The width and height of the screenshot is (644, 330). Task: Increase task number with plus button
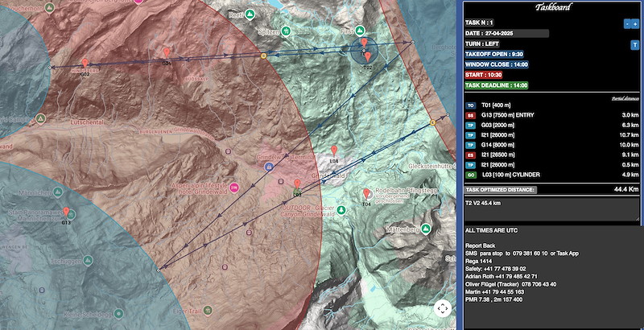[x=635, y=24]
